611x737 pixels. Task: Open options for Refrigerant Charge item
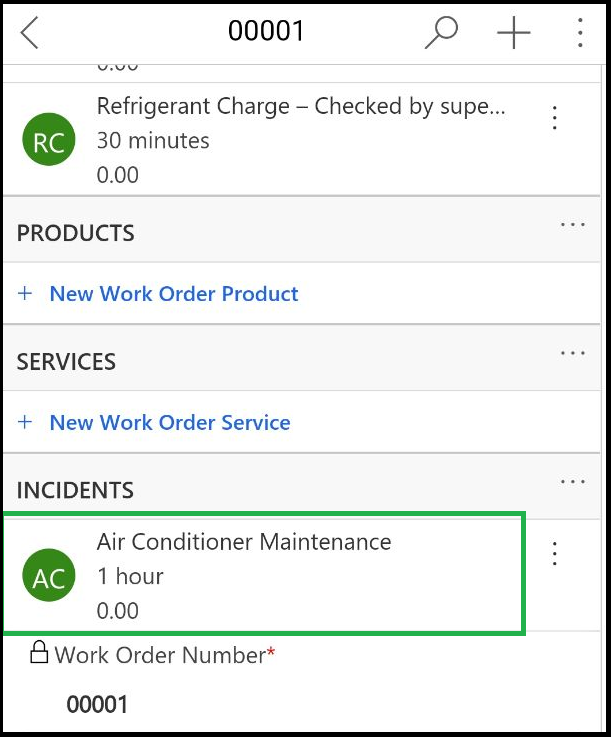pos(555,118)
